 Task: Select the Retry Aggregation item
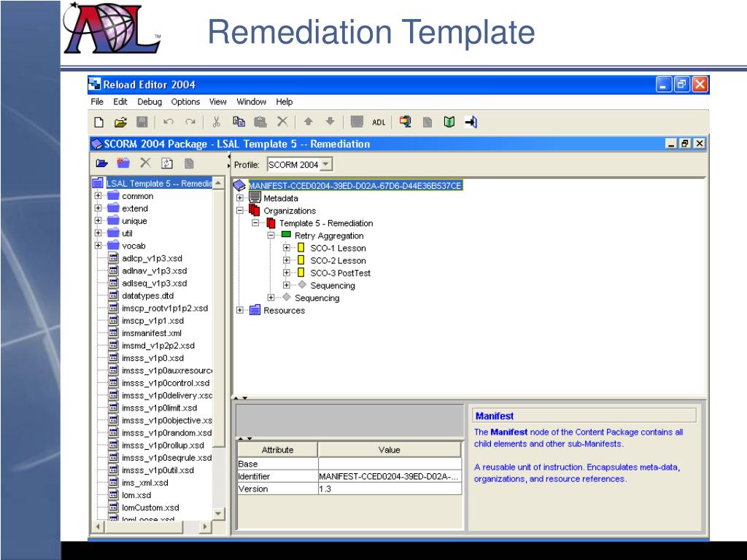tap(329, 236)
